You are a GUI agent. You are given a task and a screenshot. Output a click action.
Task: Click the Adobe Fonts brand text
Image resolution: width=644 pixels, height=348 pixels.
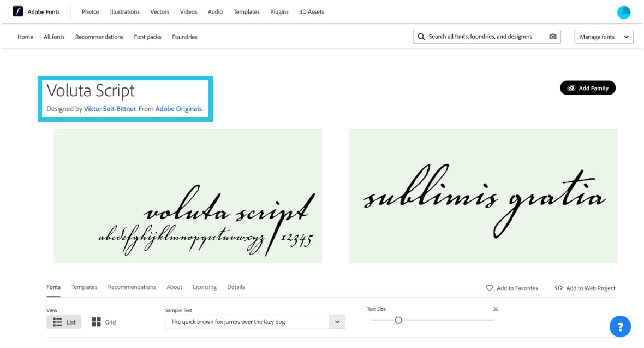[44, 12]
